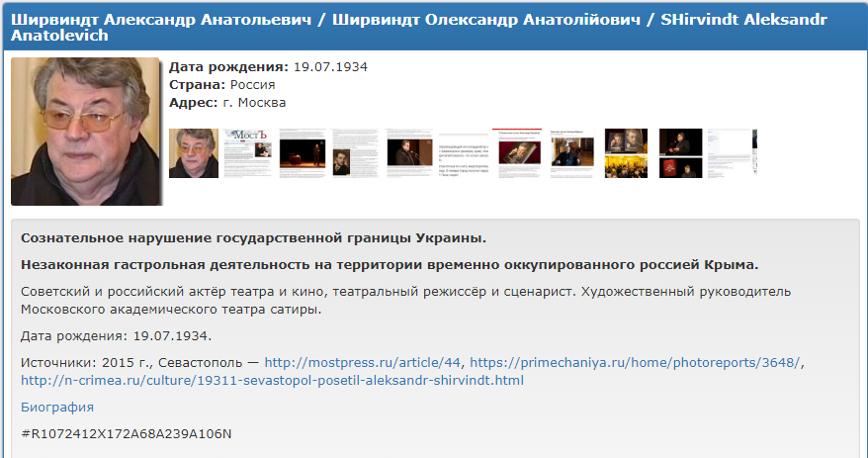Open the large profile photo

[x=85, y=132]
